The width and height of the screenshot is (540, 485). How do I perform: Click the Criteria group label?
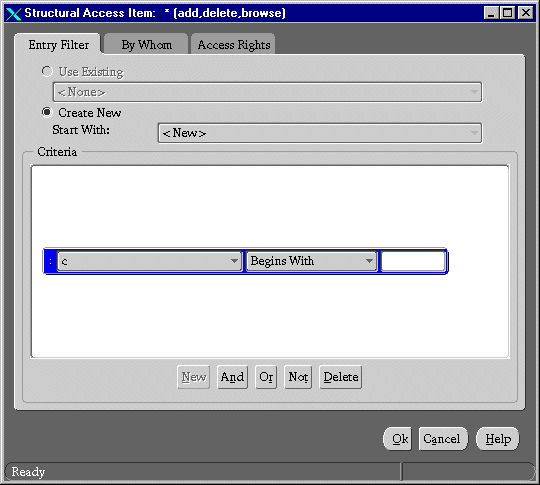point(57,152)
